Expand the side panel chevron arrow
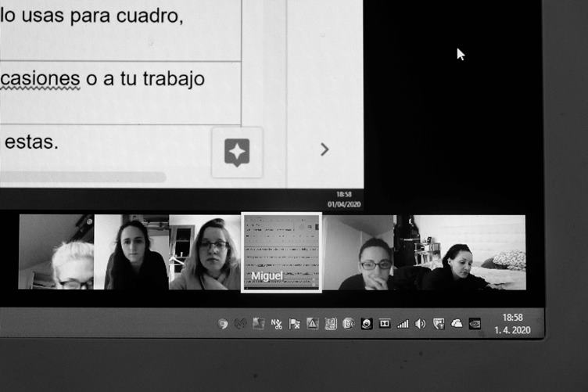The image size is (588, 392). pyautogui.click(x=324, y=149)
